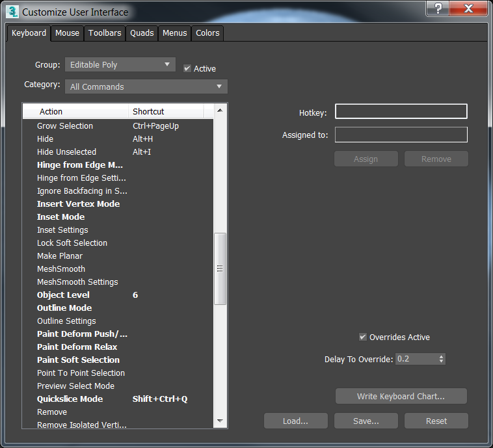Open the Category dropdown showing All Commands
This screenshot has width=493, height=448.
pyautogui.click(x=146, y=86)
